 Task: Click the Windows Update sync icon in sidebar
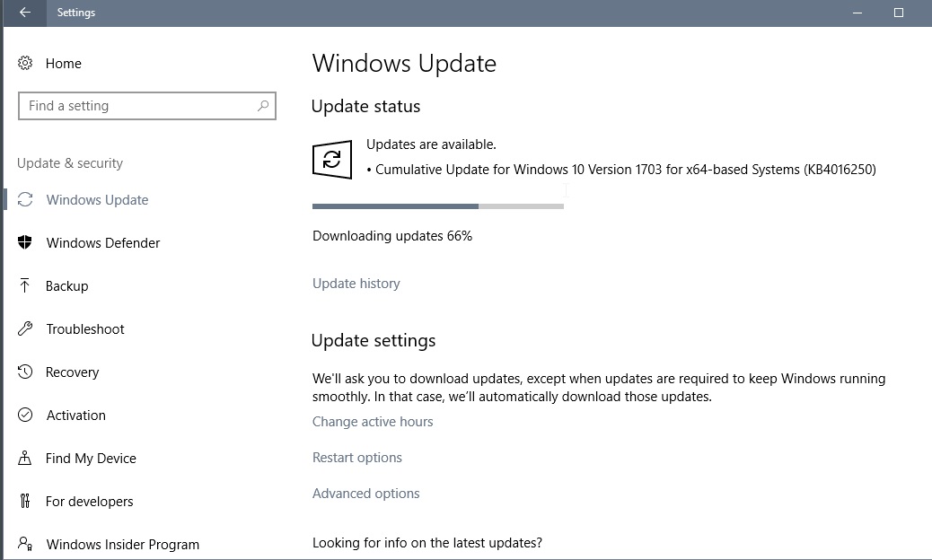(x=25, y=199)
